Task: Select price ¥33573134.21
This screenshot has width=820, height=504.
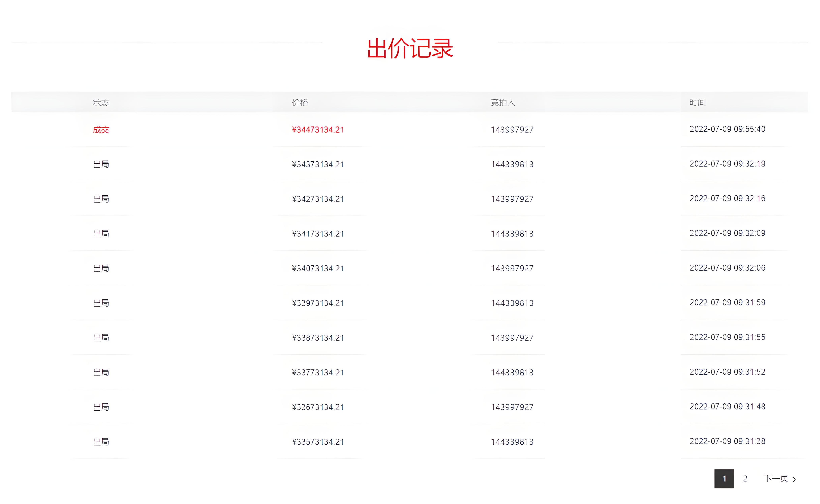Action: click(318, 442)
